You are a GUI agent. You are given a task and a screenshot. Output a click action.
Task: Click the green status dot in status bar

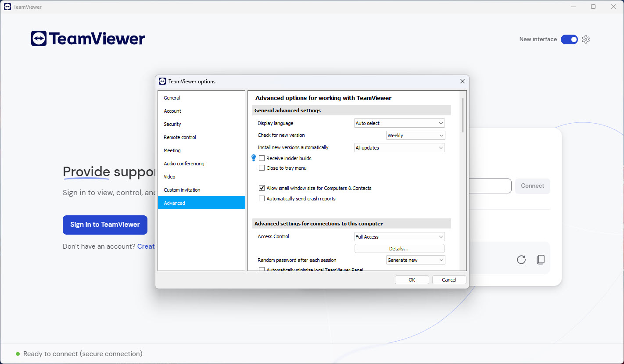pyautogui.click(x=18, y=354)
